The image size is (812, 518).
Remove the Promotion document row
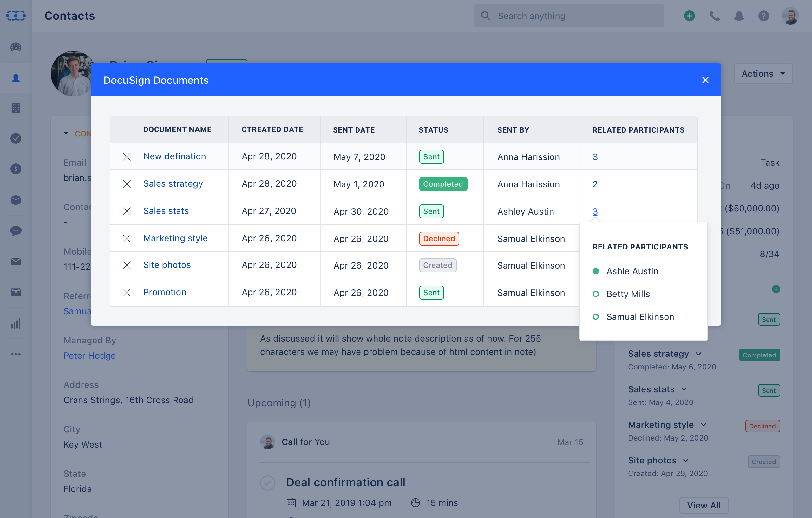point(127,293)
